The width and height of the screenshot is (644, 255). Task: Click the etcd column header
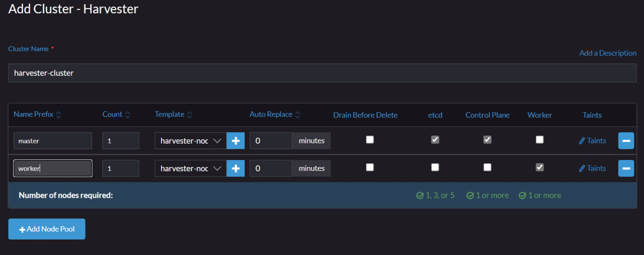click(x=435, y=115)
